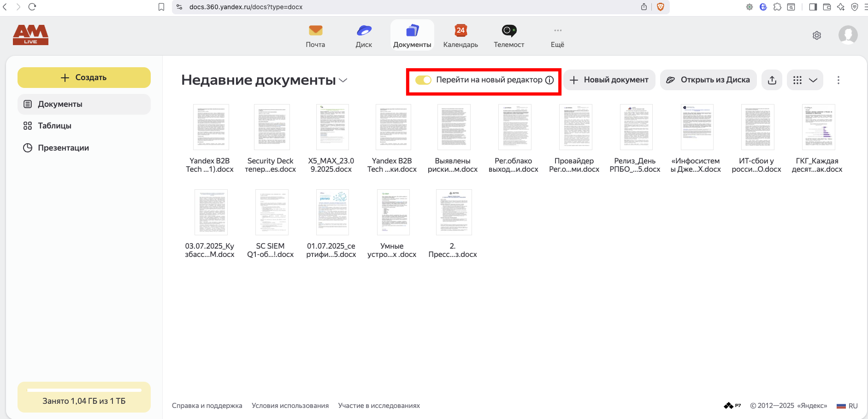868x419 pixels.
Task: Open 01.07.2025_сертифи...5.docx document
Action: click(x=331, y=224)
